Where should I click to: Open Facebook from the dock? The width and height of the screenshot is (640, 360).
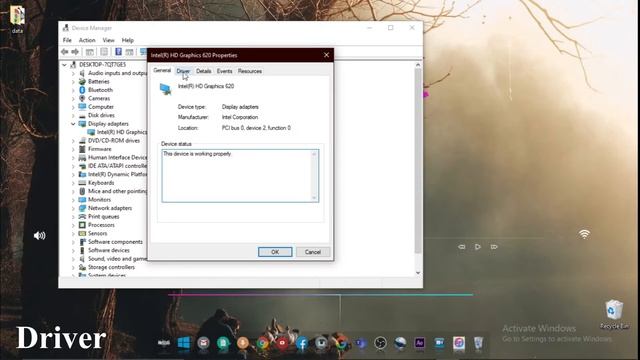pos(302,343)
